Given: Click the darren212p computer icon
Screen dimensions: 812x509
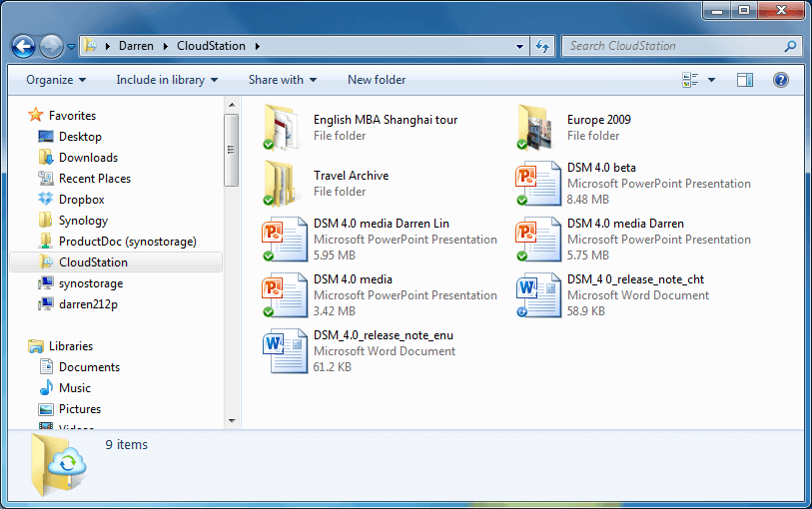Looking at the screenshot, I should point(46,304).
